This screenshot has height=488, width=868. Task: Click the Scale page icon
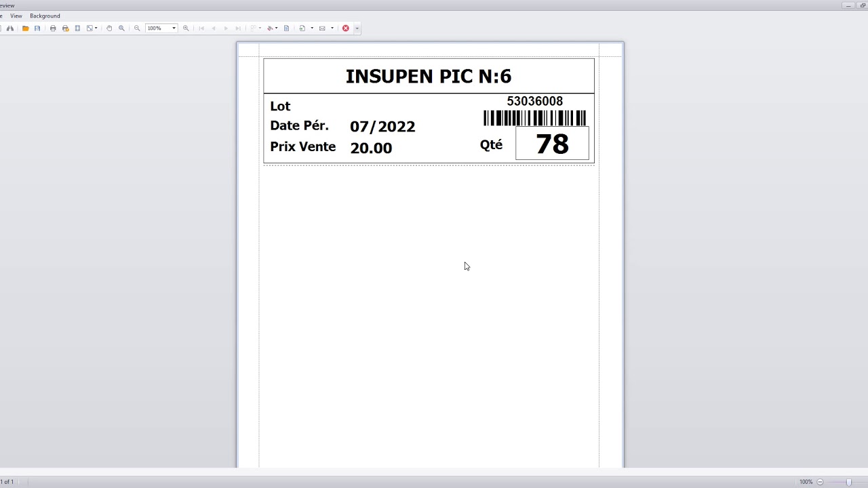tap(90, 28)
